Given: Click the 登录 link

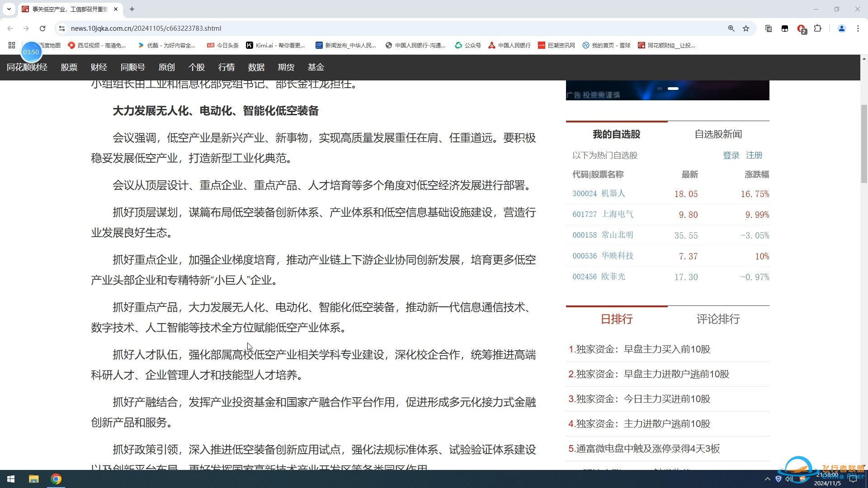Looking at the screenshot, I should pos(731,155).
